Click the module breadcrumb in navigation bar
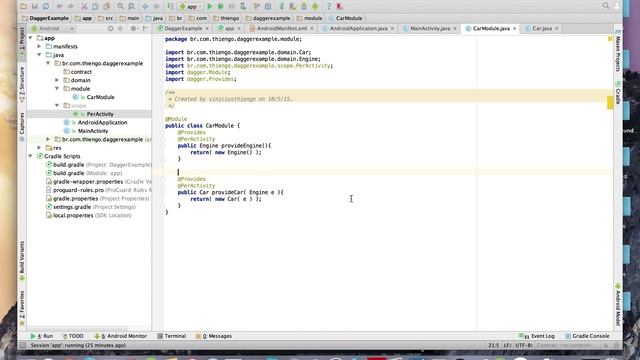Viewport: 640px width, 360px height. click(x=309, y=18)
